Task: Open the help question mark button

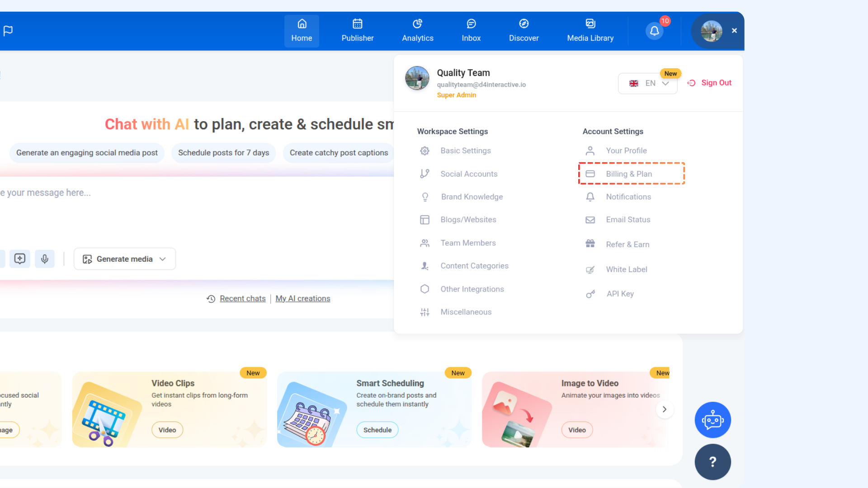Action: pos(712,462)
